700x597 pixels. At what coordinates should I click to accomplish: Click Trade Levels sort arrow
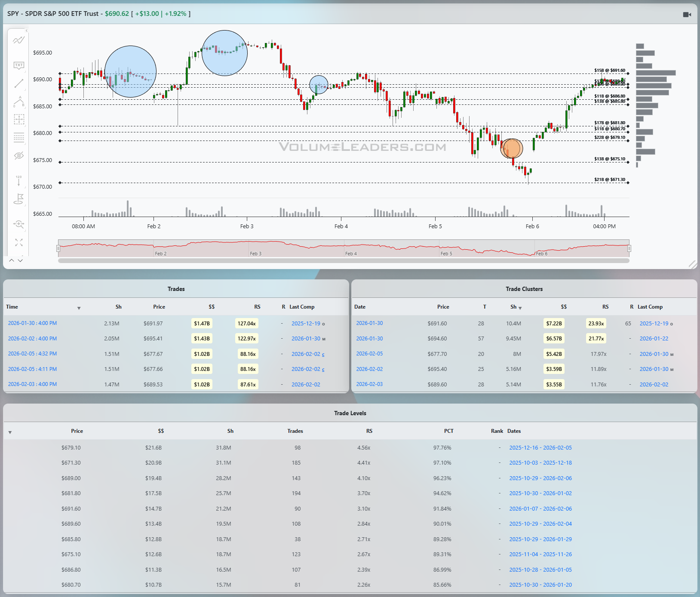10,432
